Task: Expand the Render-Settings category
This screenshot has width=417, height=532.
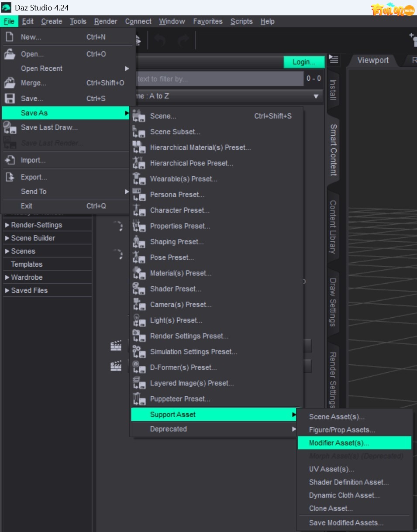Action: 7,225
